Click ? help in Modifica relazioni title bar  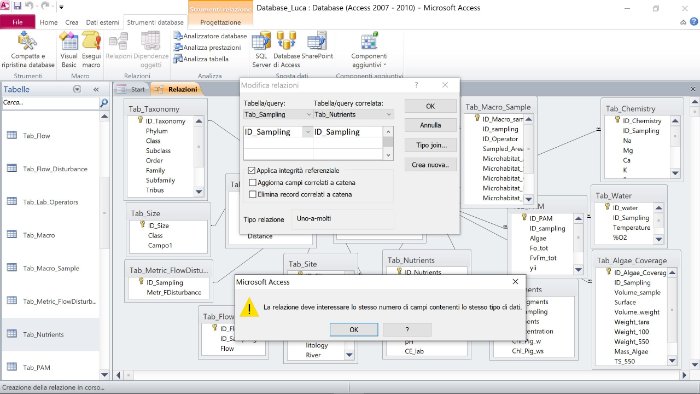click(x=416, y=85)
